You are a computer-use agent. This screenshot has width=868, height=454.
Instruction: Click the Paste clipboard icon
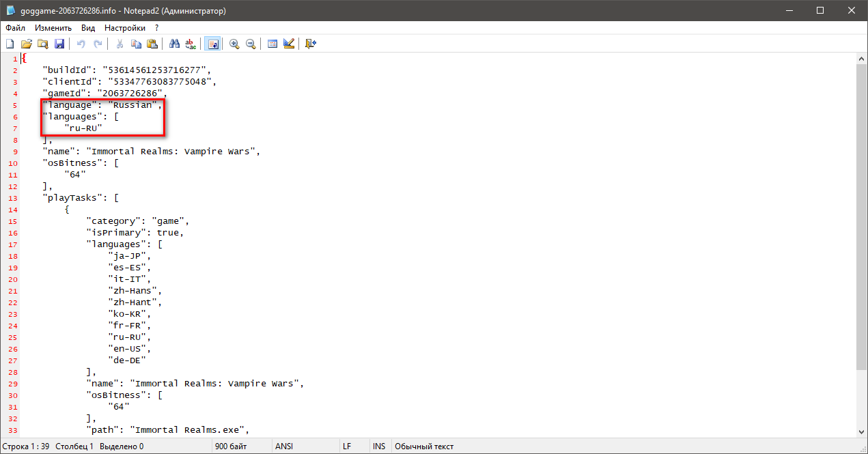(152, 44)
